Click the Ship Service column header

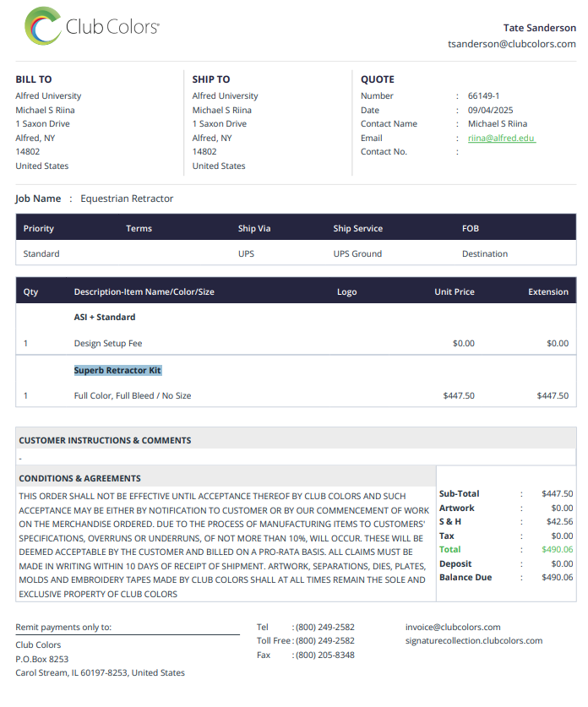pos(357,228)
